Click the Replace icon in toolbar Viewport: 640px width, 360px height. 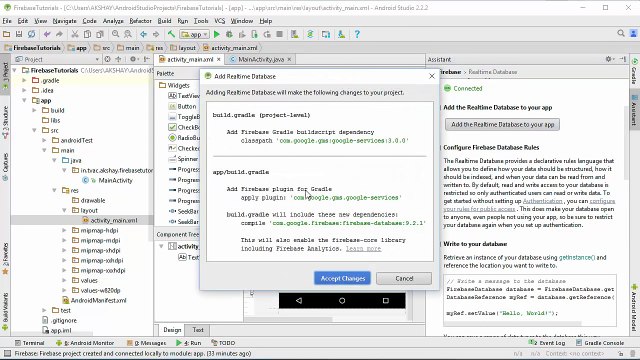(128, 34)
